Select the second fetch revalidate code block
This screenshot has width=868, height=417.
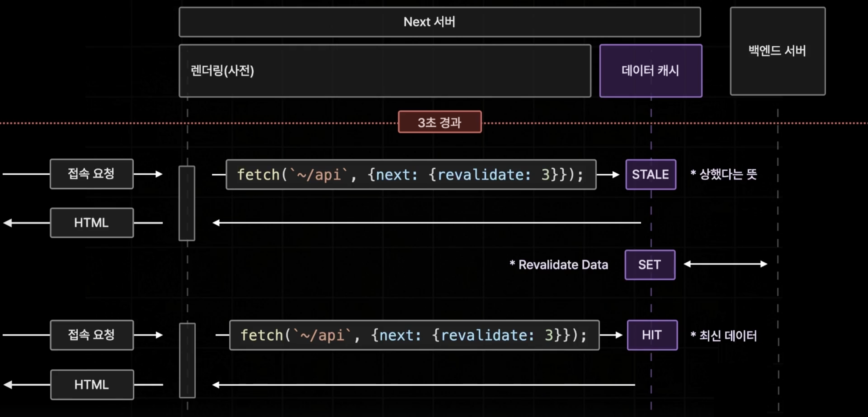pyautogui.click(x=414, y=335)
